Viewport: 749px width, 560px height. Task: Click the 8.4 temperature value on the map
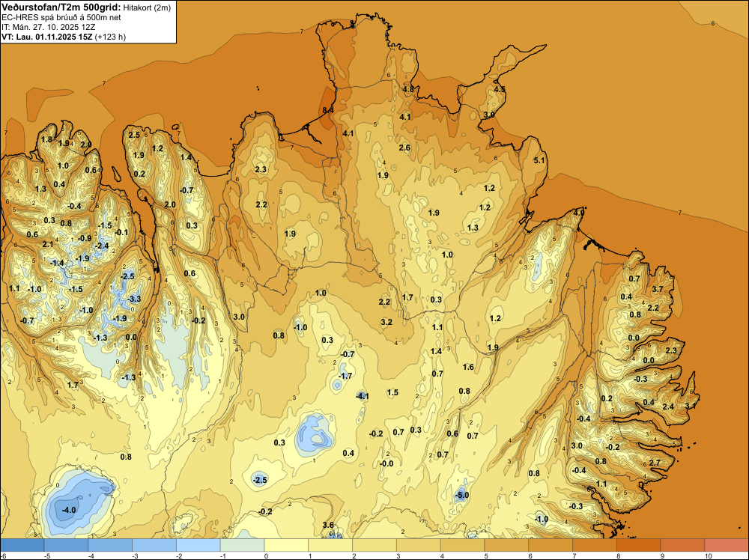328,110
